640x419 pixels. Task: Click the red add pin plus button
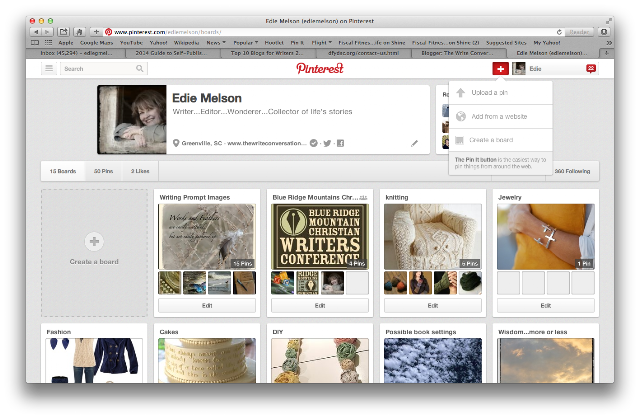point(500,69)
